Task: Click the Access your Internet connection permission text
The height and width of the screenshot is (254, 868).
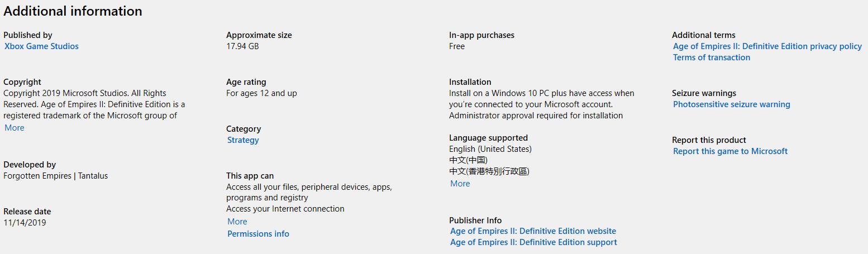Action: (x=285, y=209)
